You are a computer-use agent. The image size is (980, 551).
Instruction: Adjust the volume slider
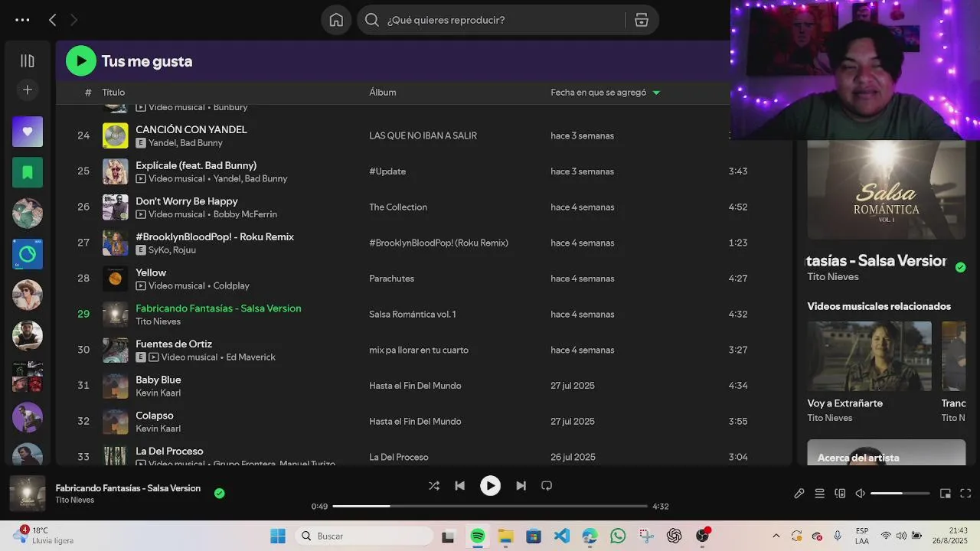pyautogui.click(x=900, y=494)
